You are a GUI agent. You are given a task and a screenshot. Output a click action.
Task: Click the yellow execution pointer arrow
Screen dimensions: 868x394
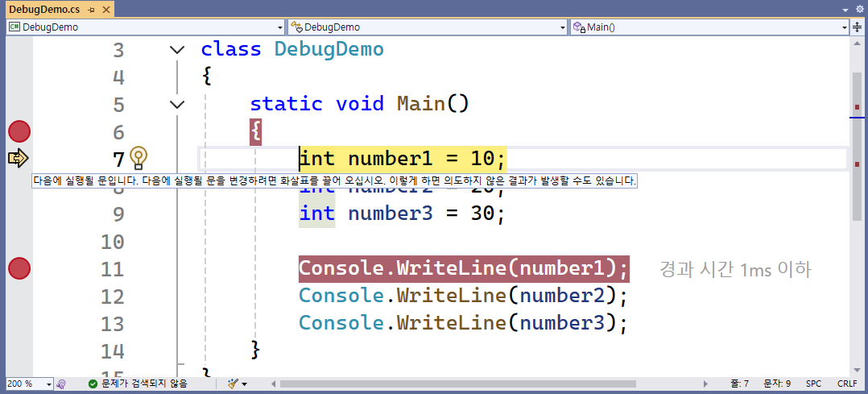point(18,158)
